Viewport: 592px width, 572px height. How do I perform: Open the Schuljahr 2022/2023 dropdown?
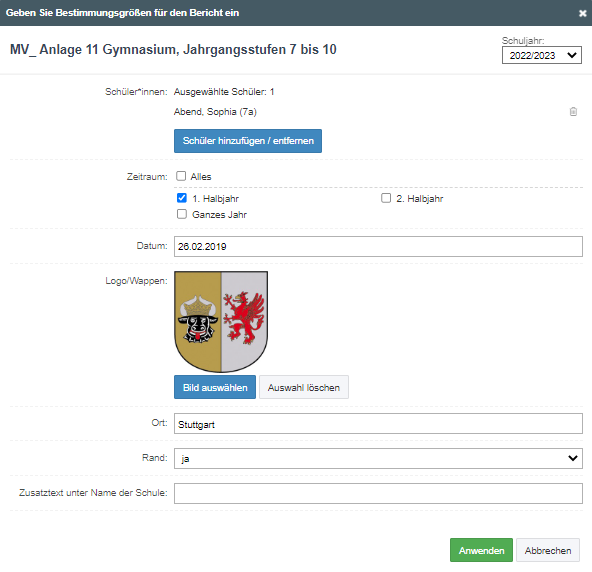[541, 56]
